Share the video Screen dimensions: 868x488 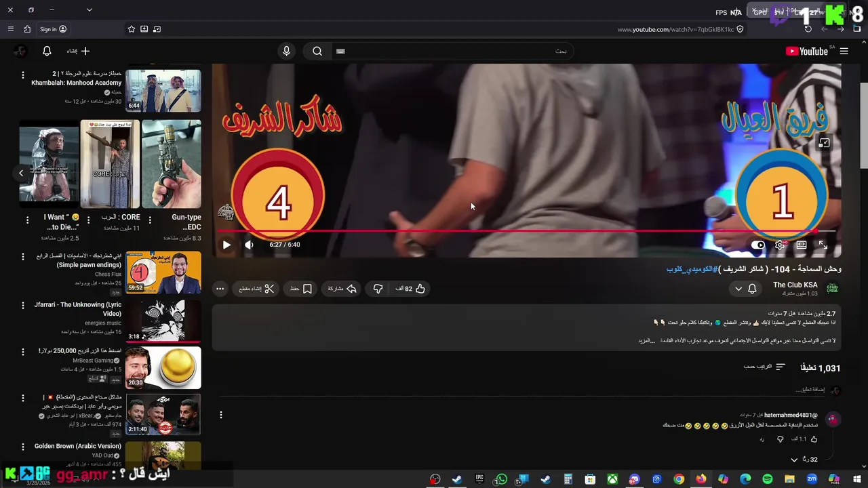pos(342,289)
